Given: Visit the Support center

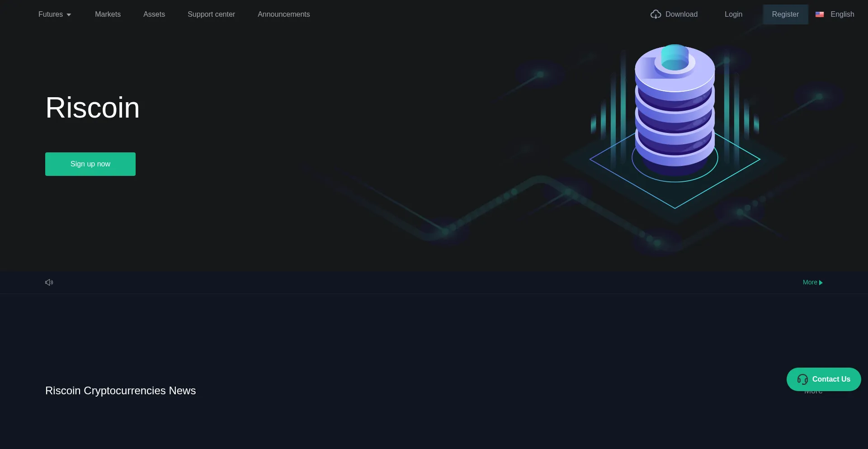Looking at the screenshot, I should (x=211, y=14).
